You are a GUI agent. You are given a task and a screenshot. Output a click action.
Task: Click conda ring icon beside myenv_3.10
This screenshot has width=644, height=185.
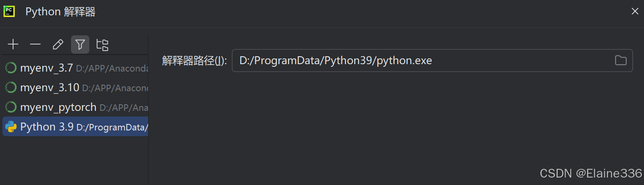point(11,88)
